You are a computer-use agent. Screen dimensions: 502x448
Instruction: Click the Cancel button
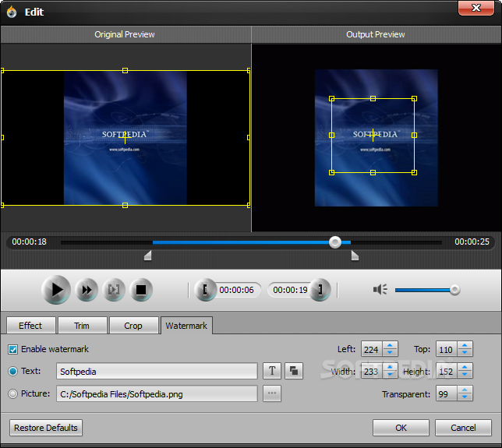tap(463, 428)
